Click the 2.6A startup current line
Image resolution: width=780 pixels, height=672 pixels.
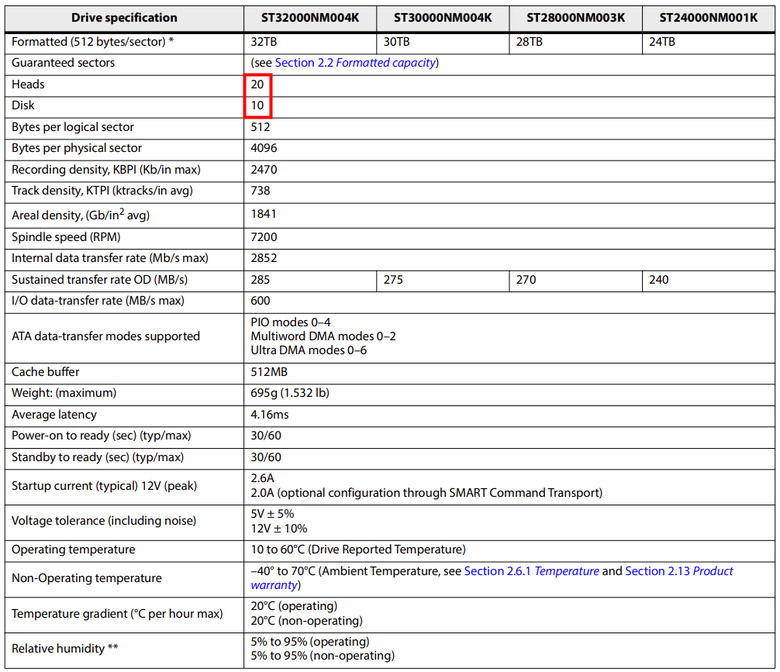tap(262, 478)
